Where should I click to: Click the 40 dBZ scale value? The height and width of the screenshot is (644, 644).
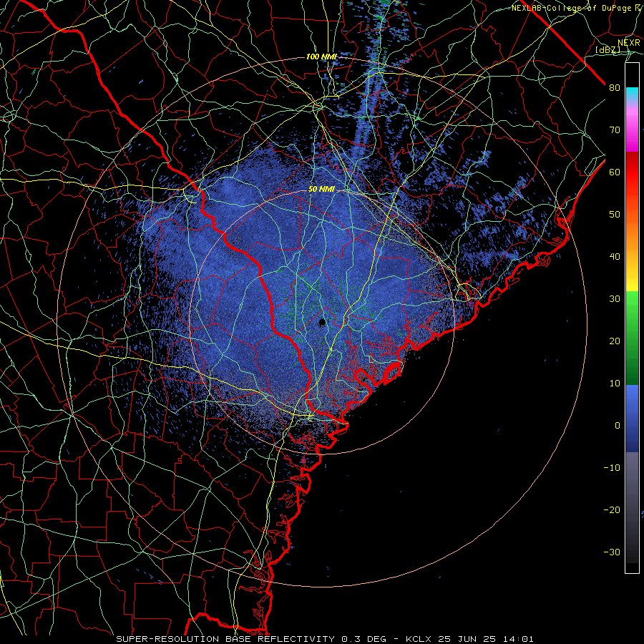[x=615, y=257]
